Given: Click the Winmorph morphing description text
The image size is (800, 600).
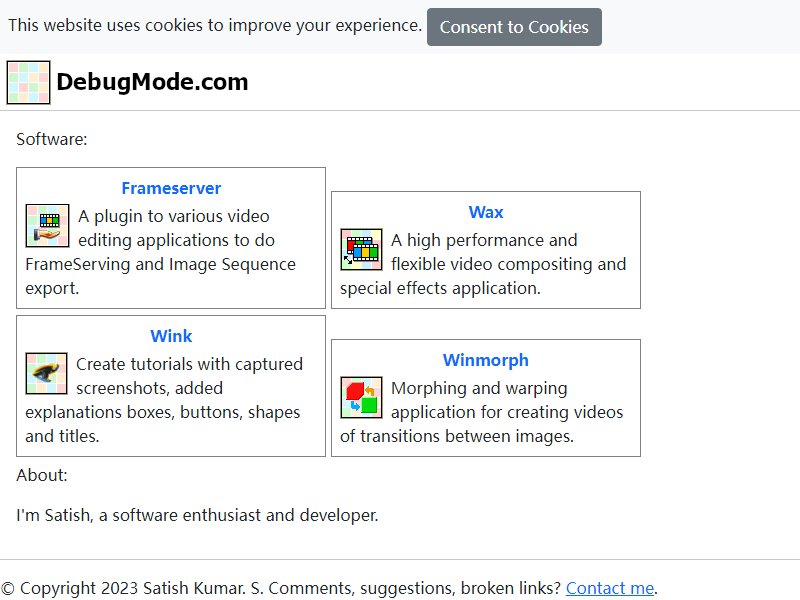Looking at the screenshot, I should pyautogui.click(x=482, y=412).
